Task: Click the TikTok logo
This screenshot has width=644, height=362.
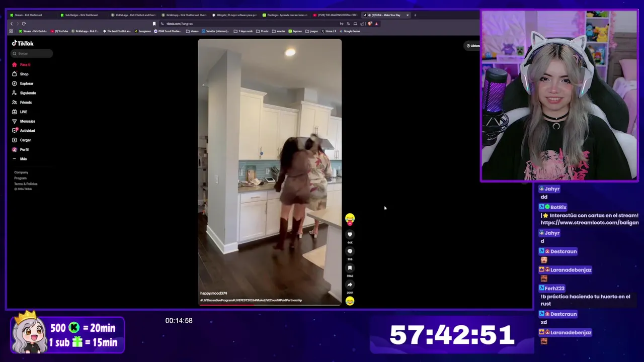Action: pyautogui.click(x=23, y=43)
